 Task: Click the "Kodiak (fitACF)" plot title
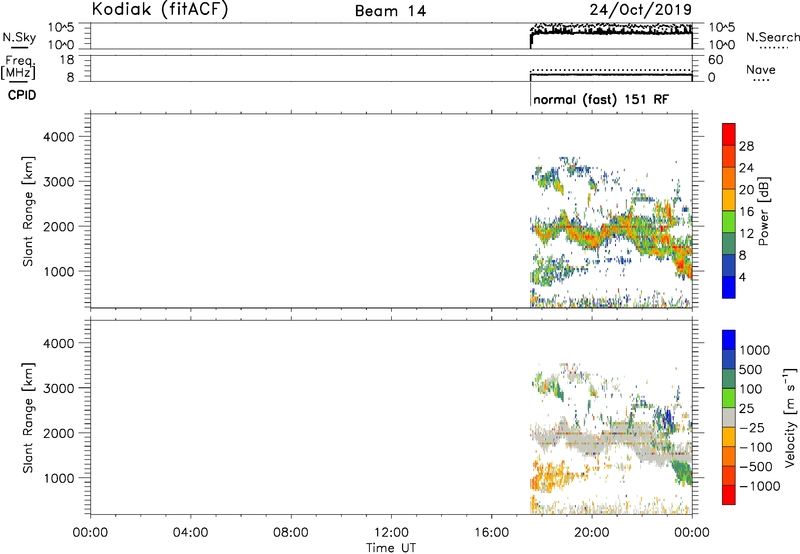click(160, 9)
